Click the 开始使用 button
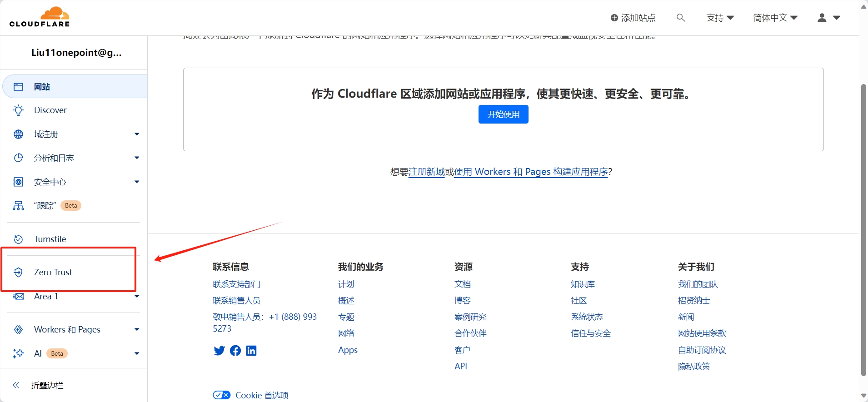This screenshot has height=402, width=868. [503, 114]
